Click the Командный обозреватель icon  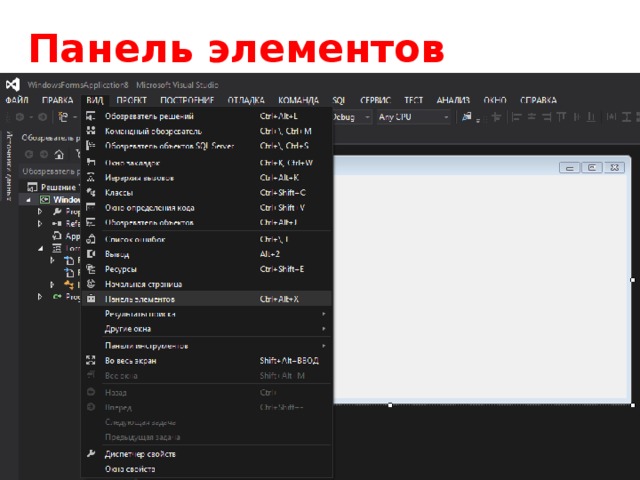coord(91,131)
